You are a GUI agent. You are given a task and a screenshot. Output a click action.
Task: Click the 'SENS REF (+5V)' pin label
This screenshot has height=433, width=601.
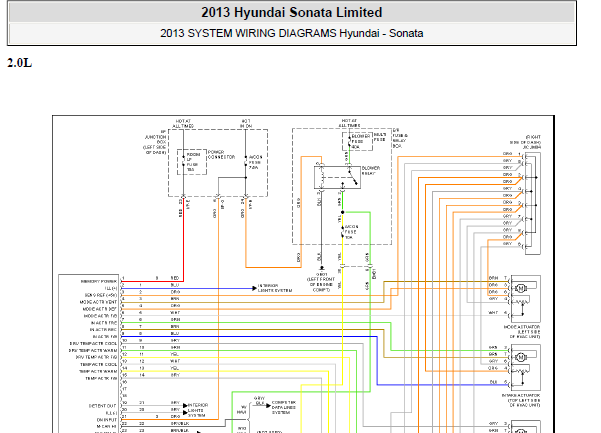coord(101,295)
